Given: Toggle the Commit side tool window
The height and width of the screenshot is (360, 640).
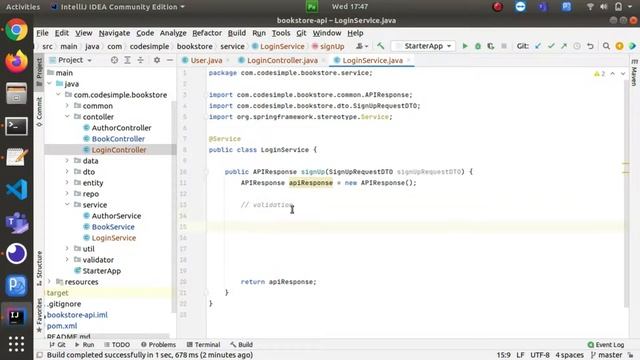Looking at the screenshot, I should [x=39, y=112].
